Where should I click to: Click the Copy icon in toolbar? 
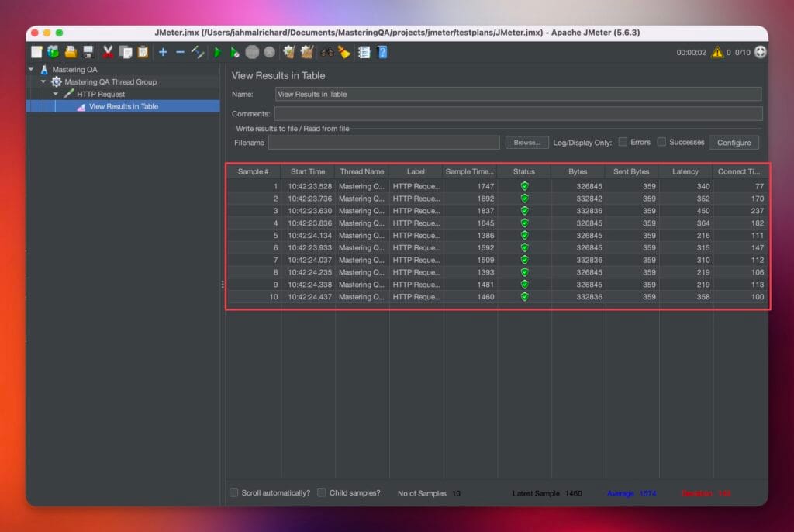tap(126, 52)
